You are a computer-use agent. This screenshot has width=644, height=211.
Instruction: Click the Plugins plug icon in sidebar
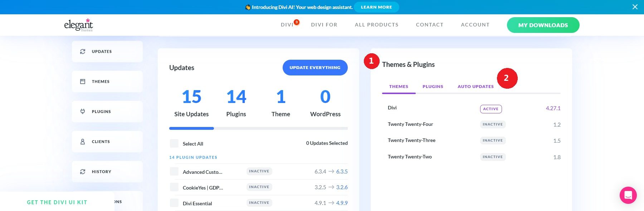(83, 112)
